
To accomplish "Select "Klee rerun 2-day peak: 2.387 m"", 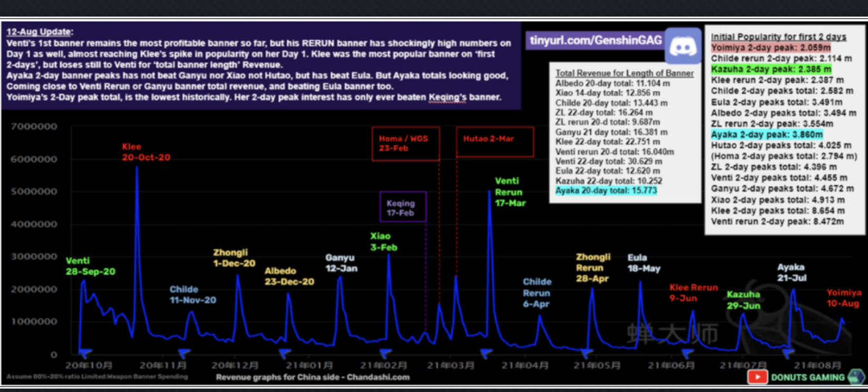I will pyautogui.click(x=777, y=80).
